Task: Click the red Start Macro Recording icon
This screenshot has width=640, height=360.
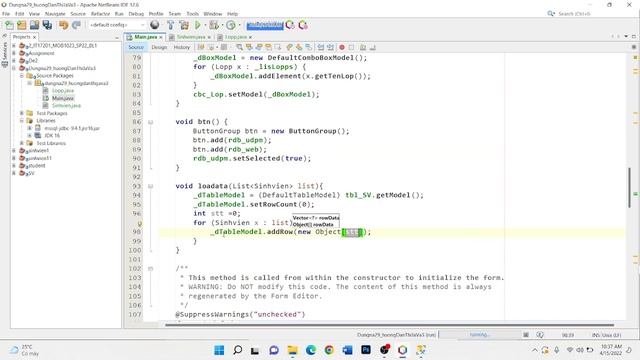Action: [342, 47]
